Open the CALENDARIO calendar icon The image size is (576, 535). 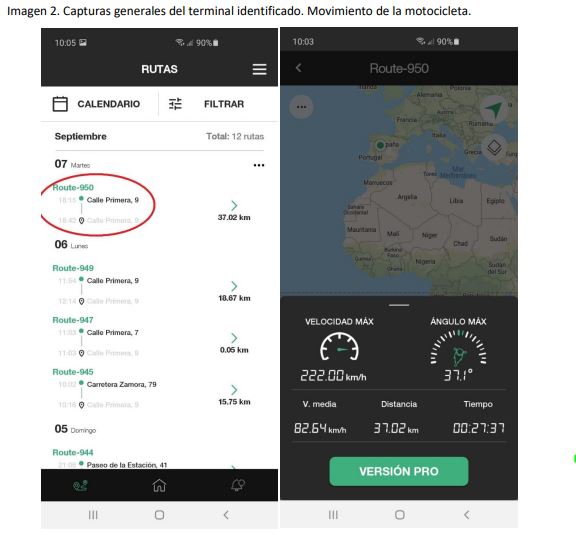(60, 104)
